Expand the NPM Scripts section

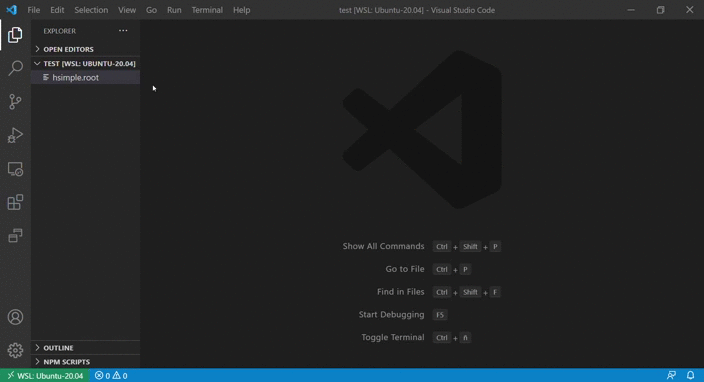tap(85, 362)
